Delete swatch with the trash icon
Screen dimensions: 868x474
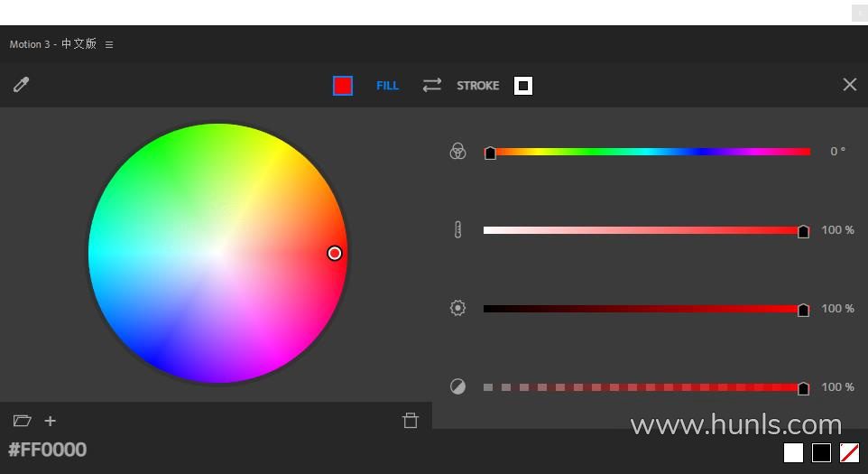(x=411, y=421)
